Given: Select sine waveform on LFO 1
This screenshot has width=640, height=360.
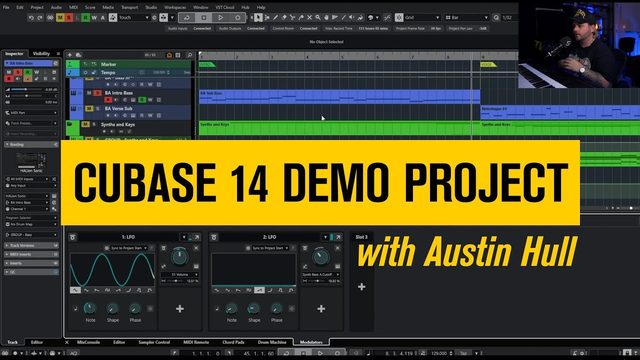Looking at the screenshot, I should point(75,290).
